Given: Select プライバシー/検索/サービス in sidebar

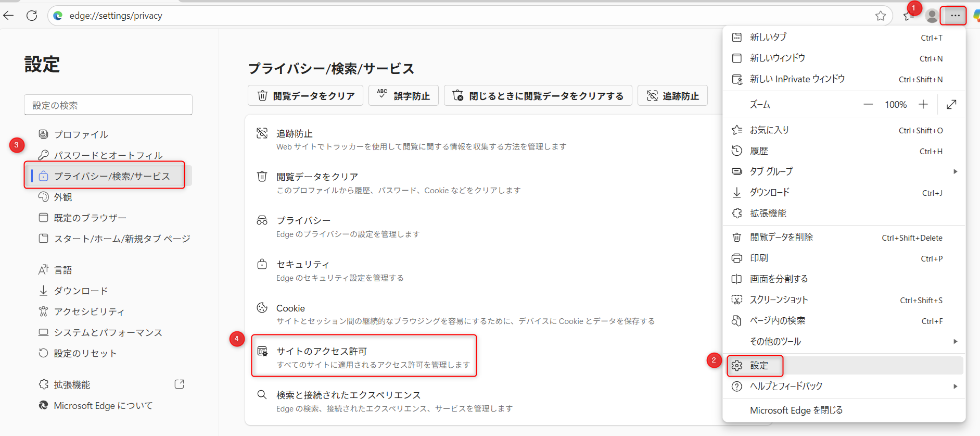Looking at the screenshot, I should [x=111, y=176].
